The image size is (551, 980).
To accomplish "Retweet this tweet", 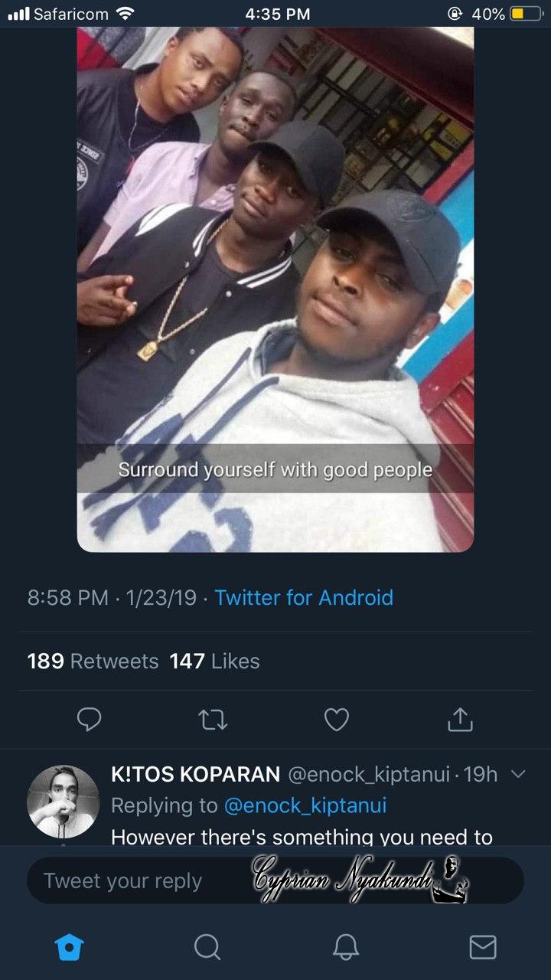I will [213, 720].
